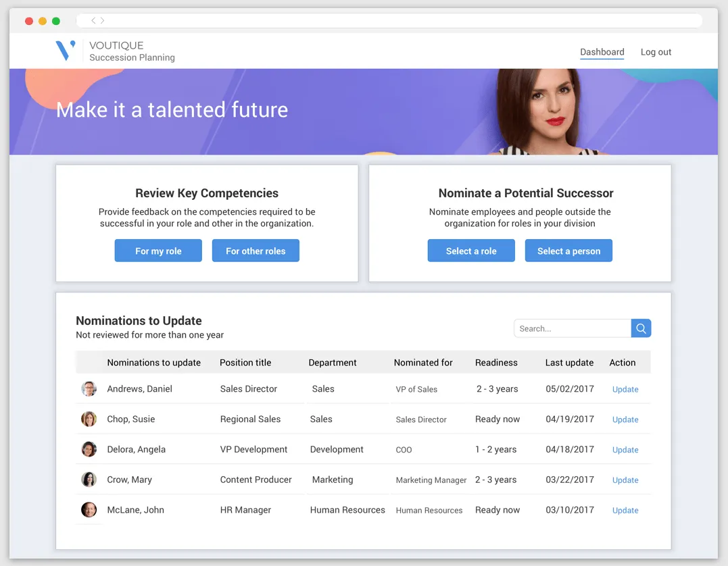Click the browser back arrow
Screen dimensions: 728x566
pos(93,20)
